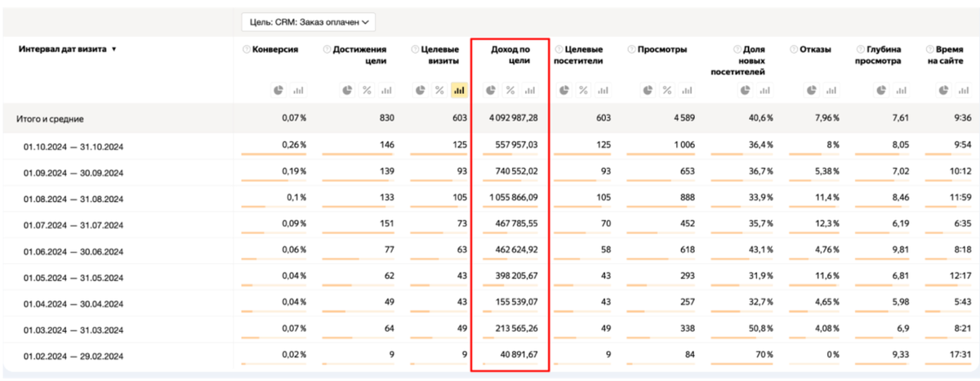Click the 'Итого и средние' summary row label
Viewport: 980px width, 381px height.
[51, 118]
